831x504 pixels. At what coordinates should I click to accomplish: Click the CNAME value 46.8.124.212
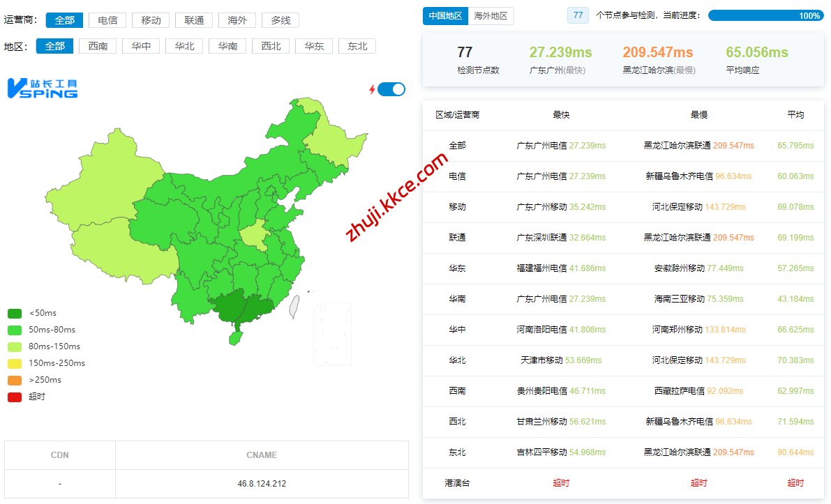[262, 483]
